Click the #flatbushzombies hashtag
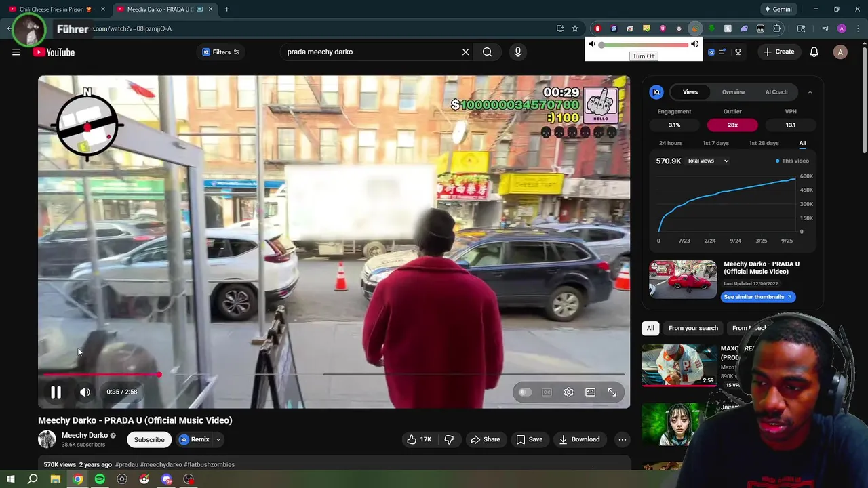The width and height of the screenshot is (868, 488). (209, 464)
